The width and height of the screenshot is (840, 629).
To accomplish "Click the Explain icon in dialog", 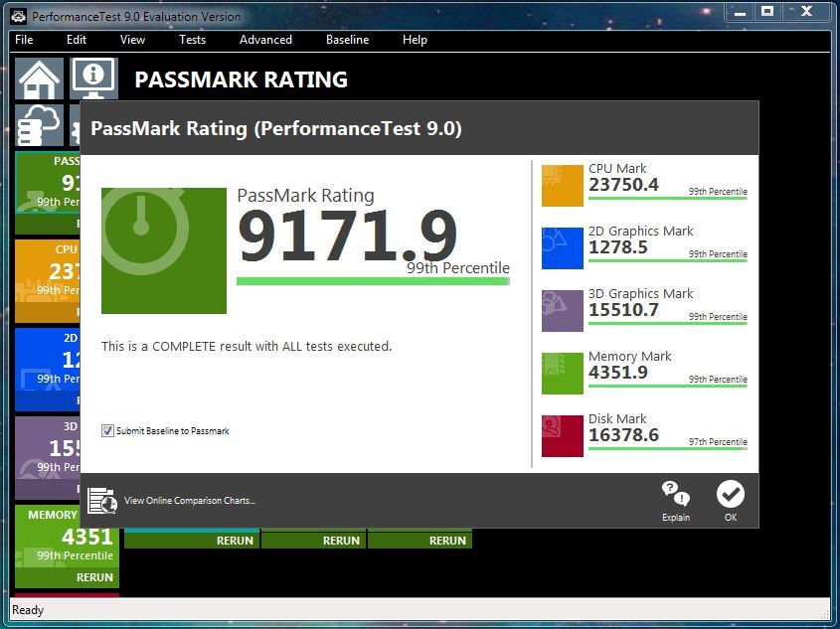I will [x=676, y=501].
